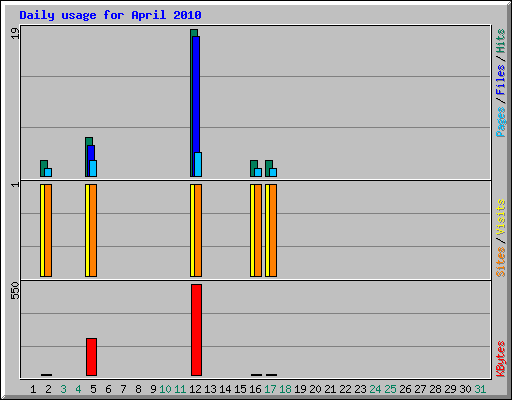Click the 'Pages' legend label
This screenshot has width=512, height=400.
click(500, 122)
